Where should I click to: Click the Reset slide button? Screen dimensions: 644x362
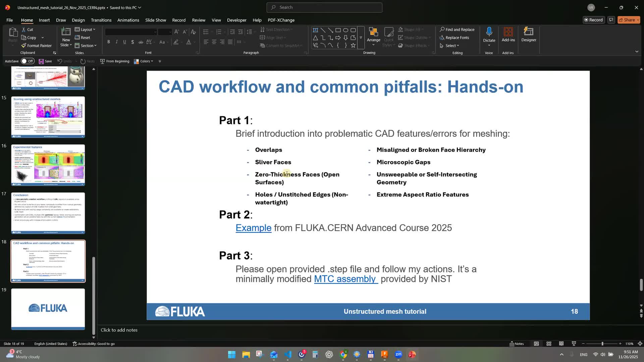click(83, 38)
